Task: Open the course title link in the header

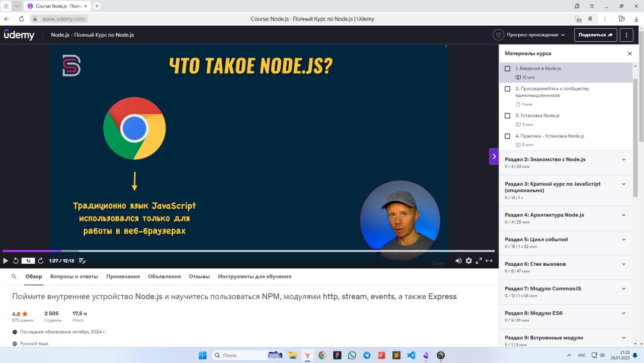Action: pyautogui.click(x=93, y=35)
